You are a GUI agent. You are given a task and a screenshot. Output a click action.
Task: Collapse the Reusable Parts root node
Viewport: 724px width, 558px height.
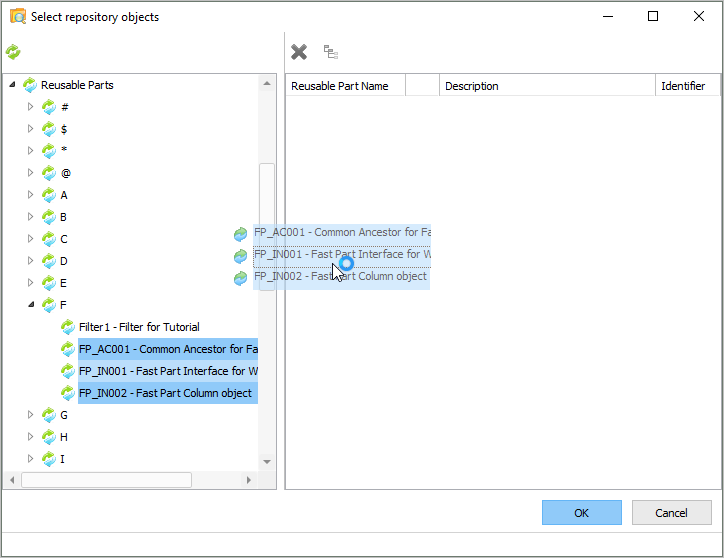pyautogui.click(x=12, y=85)
